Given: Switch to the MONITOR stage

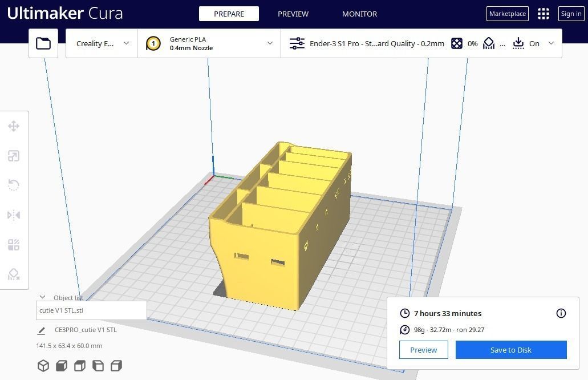Looking at the screenshot, I should (360, 14).
